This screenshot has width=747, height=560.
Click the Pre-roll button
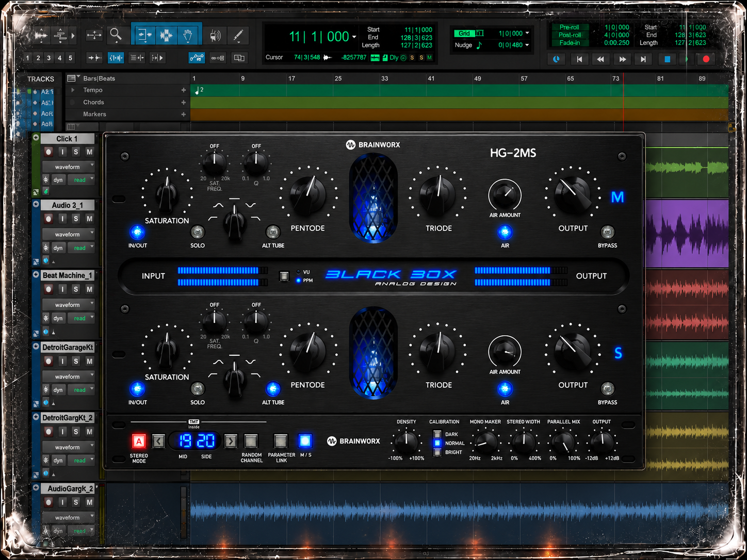(x=569, y=27)
